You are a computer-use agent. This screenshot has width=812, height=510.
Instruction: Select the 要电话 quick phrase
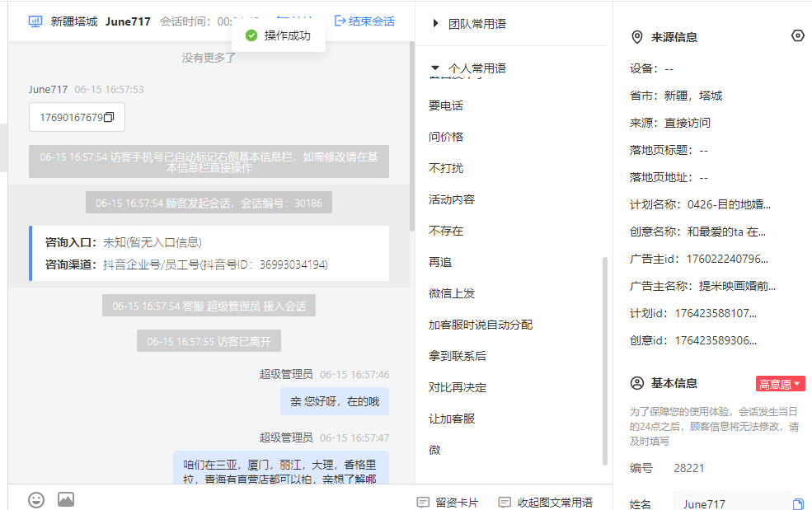click(x=446, y=105)
